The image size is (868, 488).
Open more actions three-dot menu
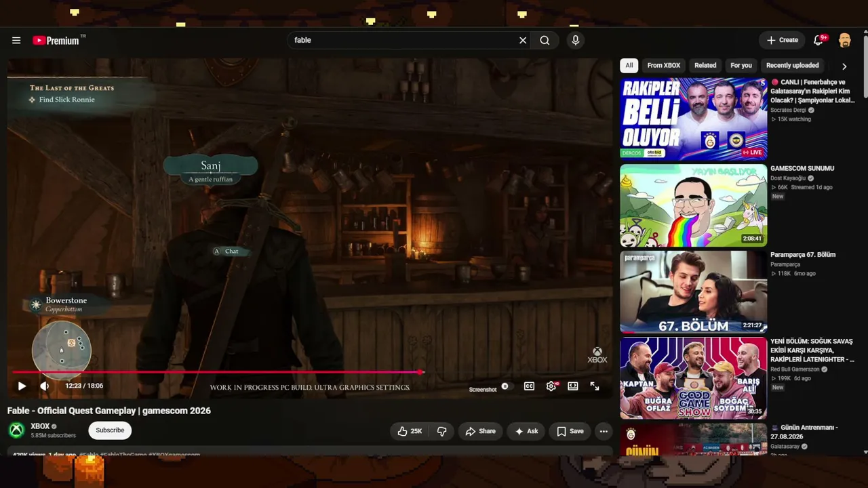pyautogui.click(x=604, y=431)
